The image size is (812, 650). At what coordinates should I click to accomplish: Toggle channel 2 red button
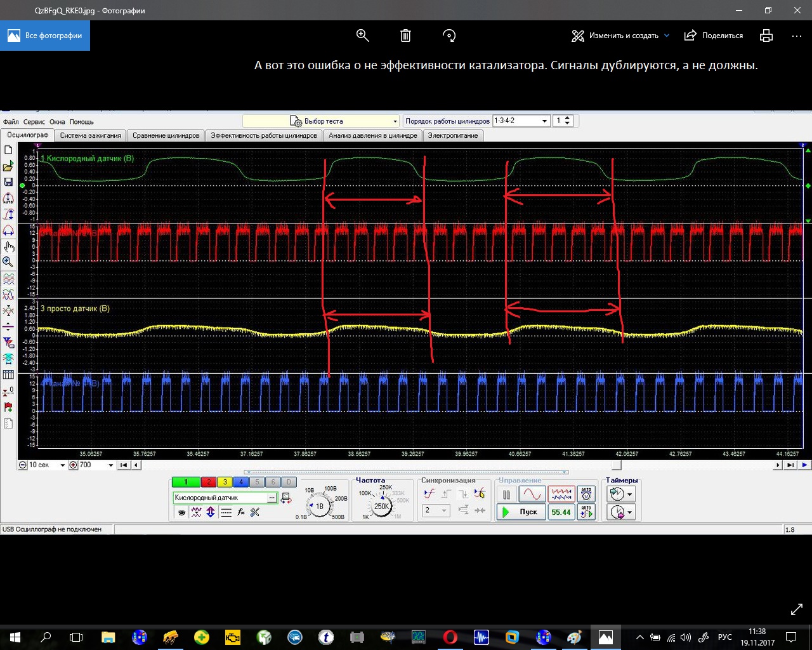click(x=209, y=482)
